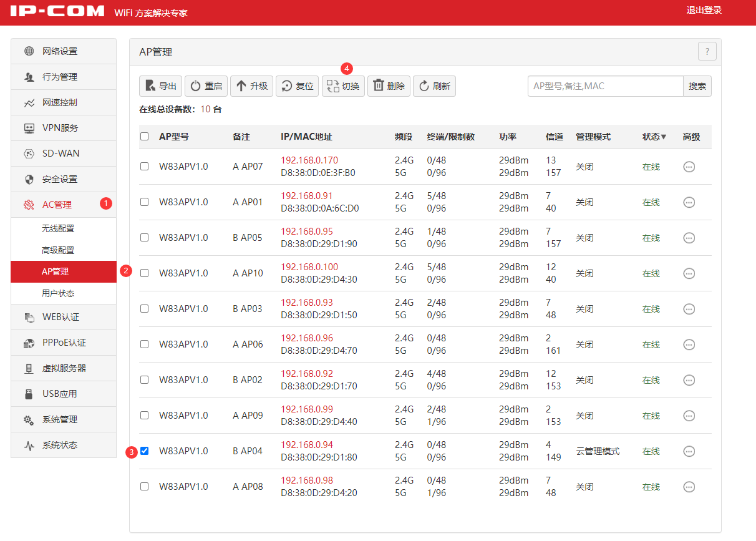This screenshot has width=756, height=541.
Task: Check the box for A AP06
Action: coord(145,344)
